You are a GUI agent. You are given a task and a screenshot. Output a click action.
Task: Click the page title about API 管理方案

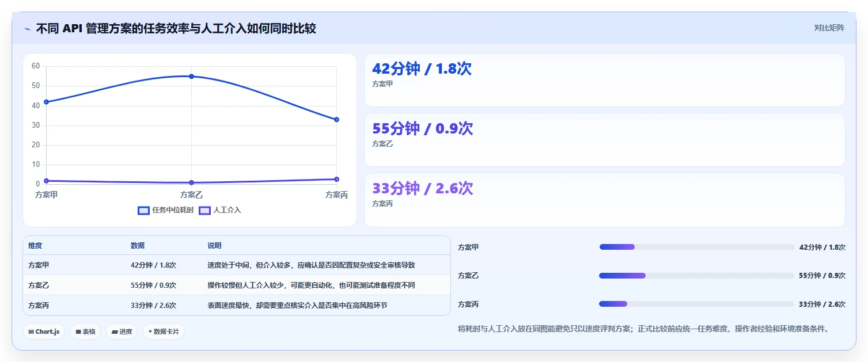[176, 28]
